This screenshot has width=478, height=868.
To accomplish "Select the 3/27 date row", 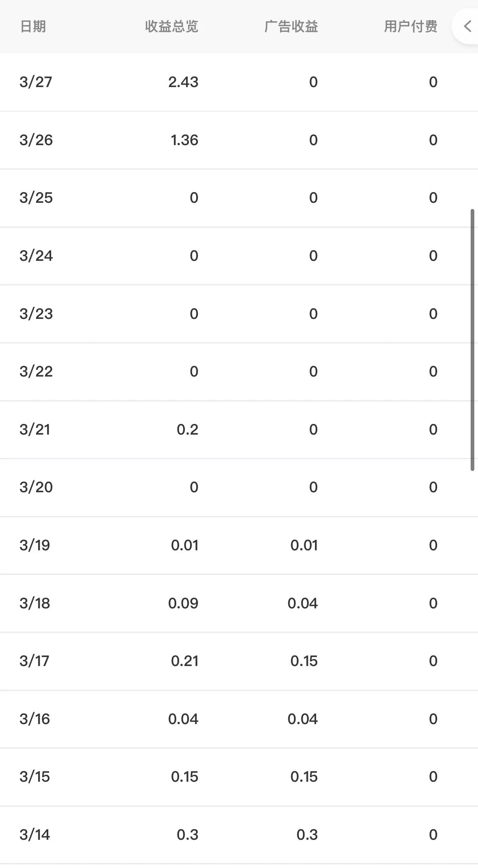I will (36, 82).
